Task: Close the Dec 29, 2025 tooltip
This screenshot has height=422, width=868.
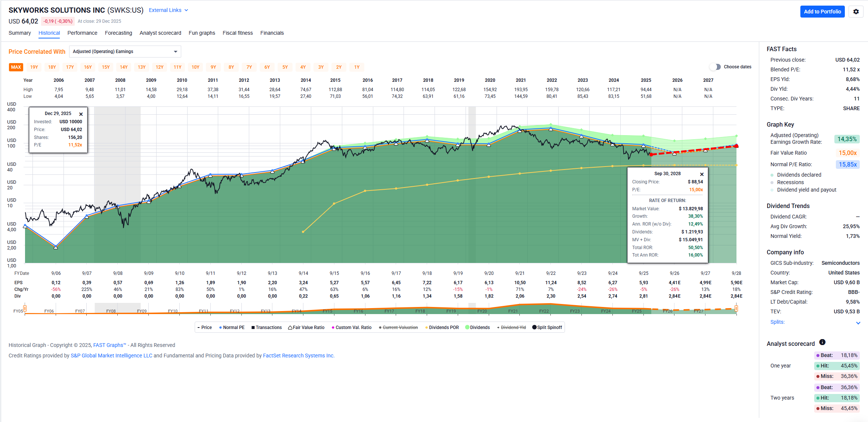Action: [x=81, y=114]
